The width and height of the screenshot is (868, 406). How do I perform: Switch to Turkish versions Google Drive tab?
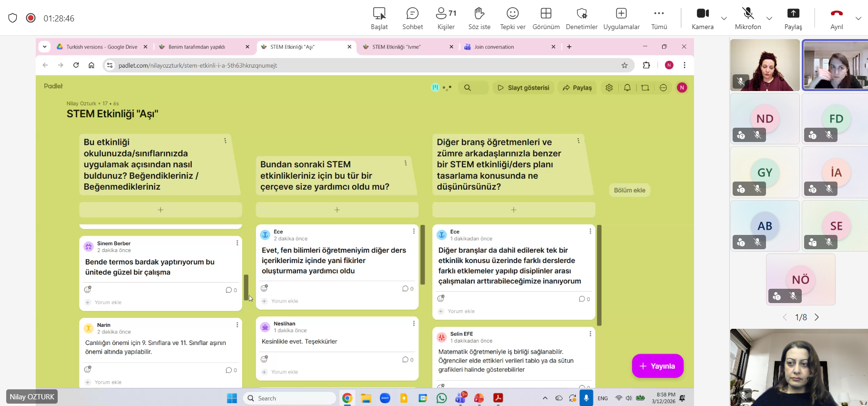(x=102, y=47)
